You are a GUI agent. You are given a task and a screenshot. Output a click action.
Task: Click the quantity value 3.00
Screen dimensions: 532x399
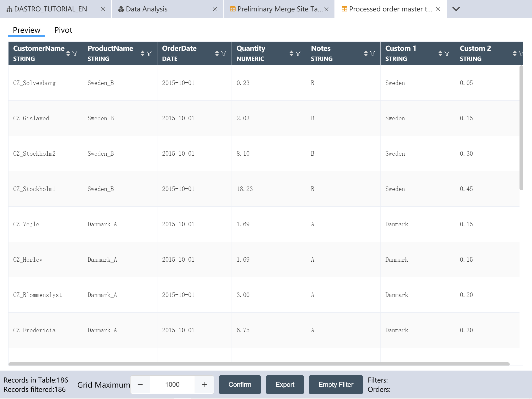click(x=243, y=295)
